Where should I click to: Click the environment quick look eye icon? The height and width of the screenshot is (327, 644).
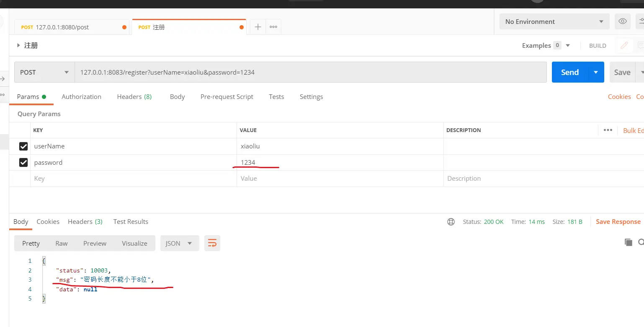click(x=623, y=21)
